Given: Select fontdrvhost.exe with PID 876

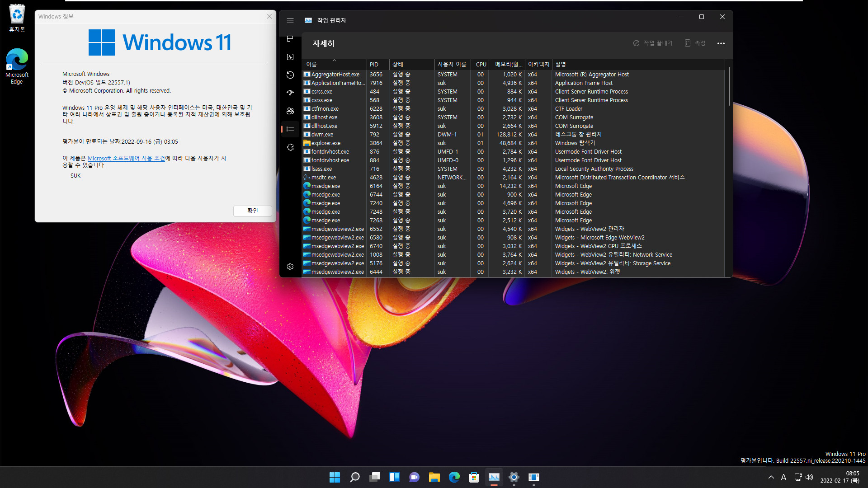Looking at the screenshot, I should 514,152.
